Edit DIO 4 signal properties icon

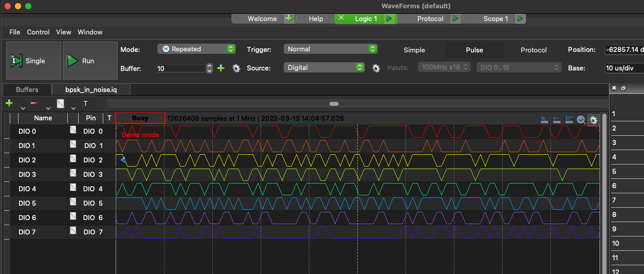tap(73, 187)
